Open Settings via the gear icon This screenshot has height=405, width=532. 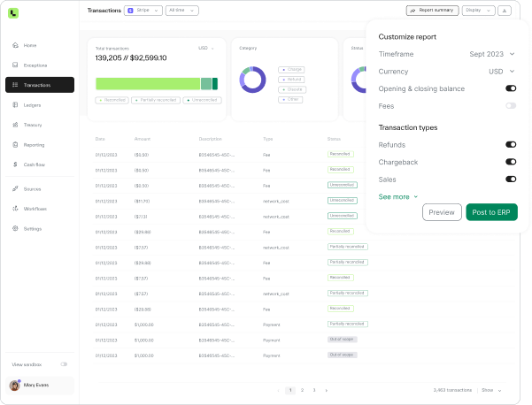[16, 228]
